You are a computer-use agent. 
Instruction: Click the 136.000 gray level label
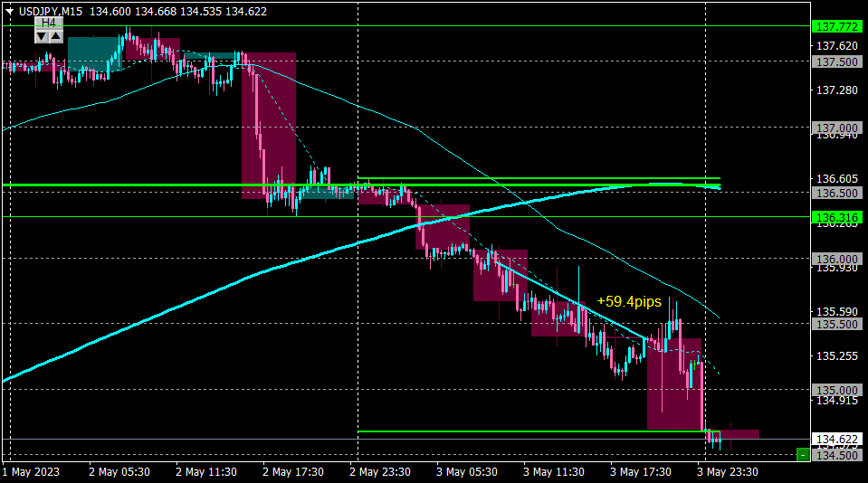pyautogui.click(x=837, y=259)
